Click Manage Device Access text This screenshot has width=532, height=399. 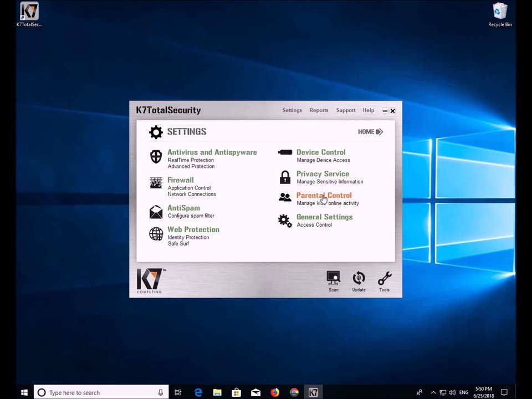tap(323, 160)
